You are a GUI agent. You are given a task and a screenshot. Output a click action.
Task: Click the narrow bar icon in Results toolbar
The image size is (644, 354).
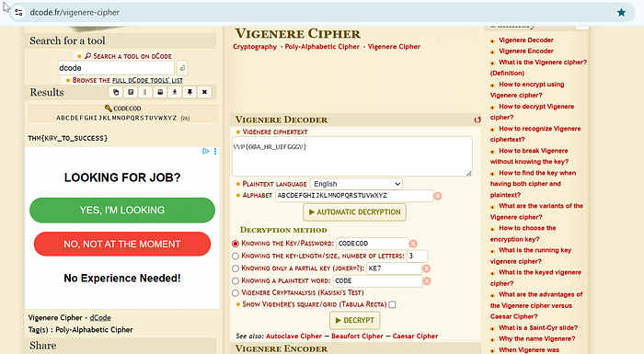145,92
